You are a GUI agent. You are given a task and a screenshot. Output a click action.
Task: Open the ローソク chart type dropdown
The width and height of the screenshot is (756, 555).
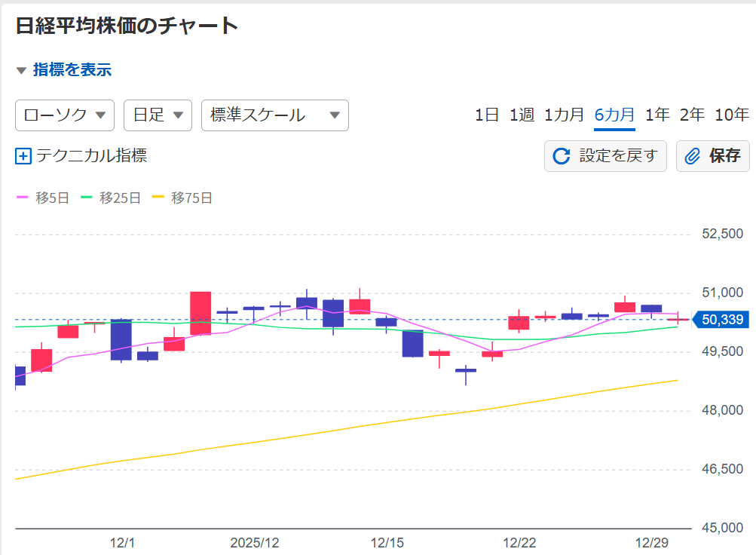65,115
